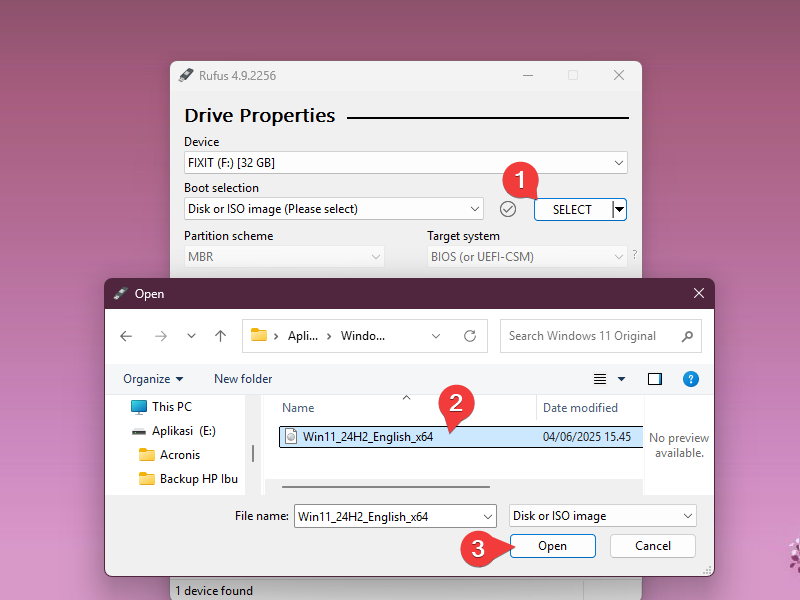This screenshot has width=800, height=600.
Task: Click the search magnifier icon
Action: point(687,336)
